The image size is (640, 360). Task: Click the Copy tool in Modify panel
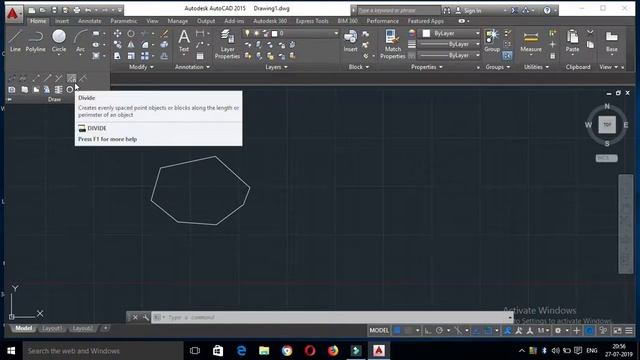coord(117,44)
